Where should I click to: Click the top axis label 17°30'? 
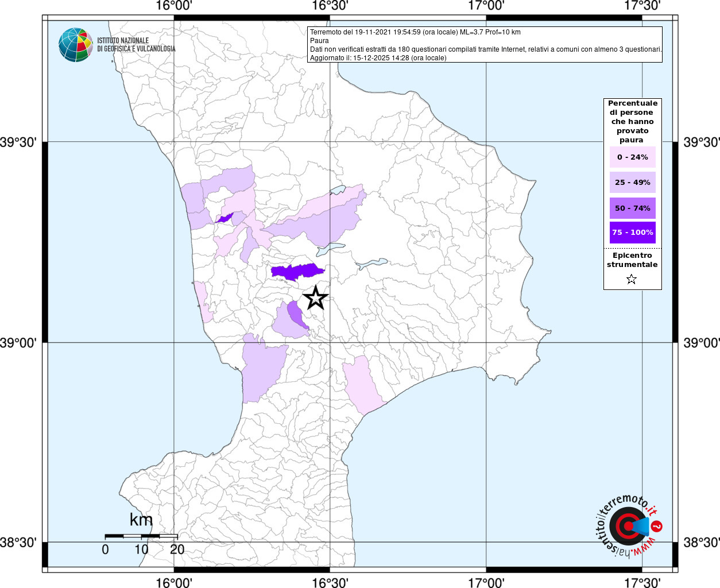pos(642,6)
